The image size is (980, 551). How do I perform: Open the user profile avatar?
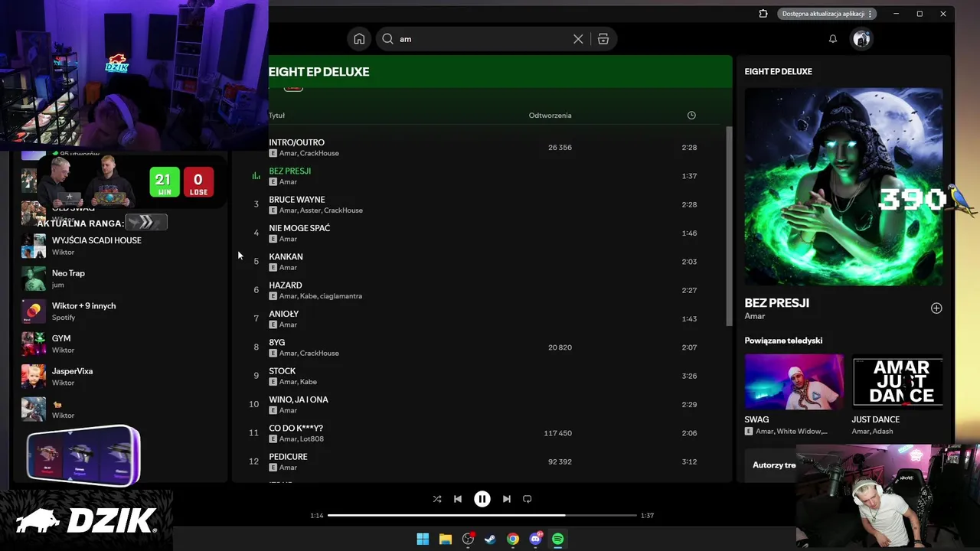pos(862,39)
